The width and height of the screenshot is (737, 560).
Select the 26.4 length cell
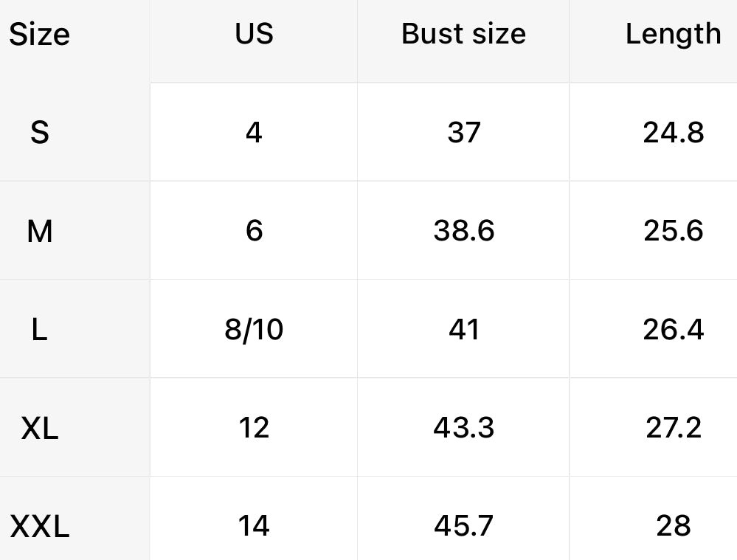673,330
